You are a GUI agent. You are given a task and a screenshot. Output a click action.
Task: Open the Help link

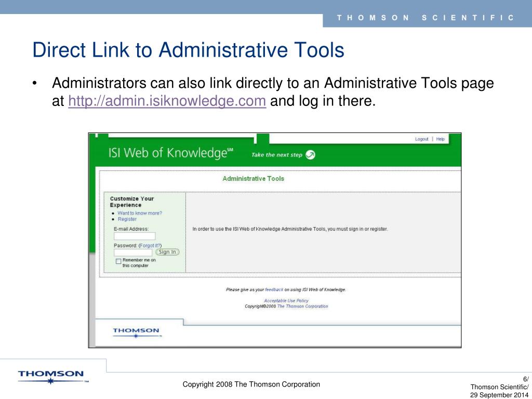[440, 139]
